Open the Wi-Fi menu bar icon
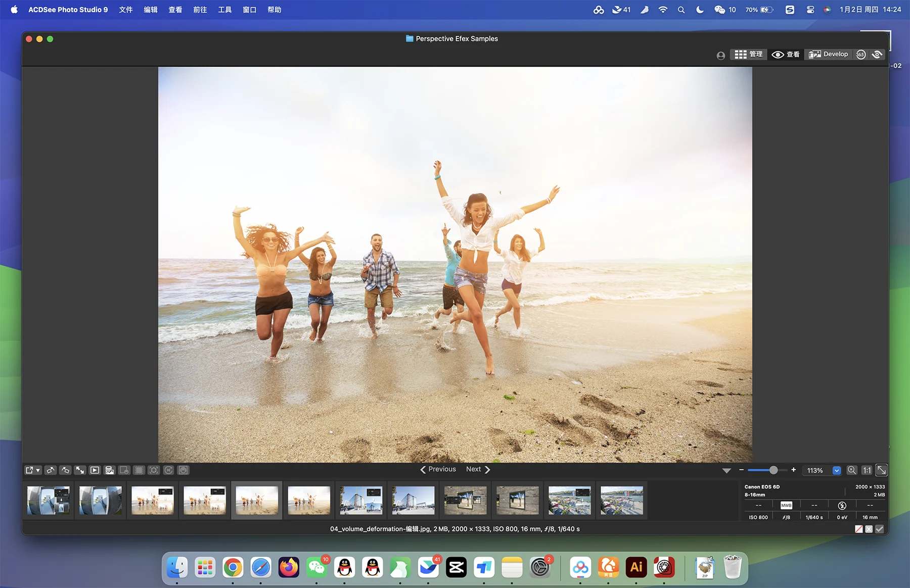 click(x=663, y=10)
